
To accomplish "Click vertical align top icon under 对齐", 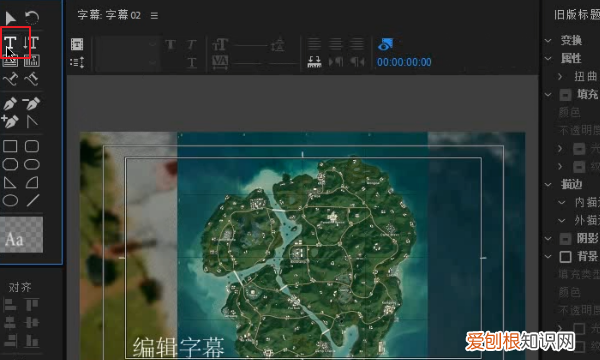I will tap(31, 305).
